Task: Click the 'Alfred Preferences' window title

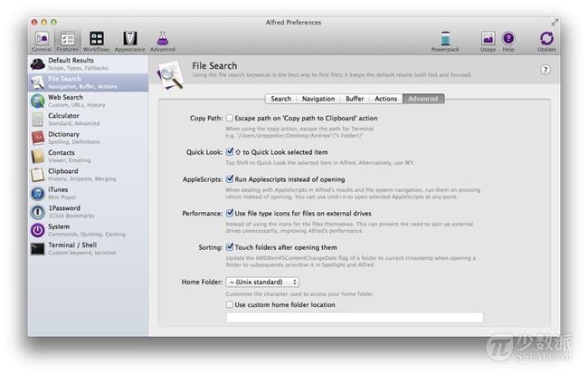Action: point(294,23)
